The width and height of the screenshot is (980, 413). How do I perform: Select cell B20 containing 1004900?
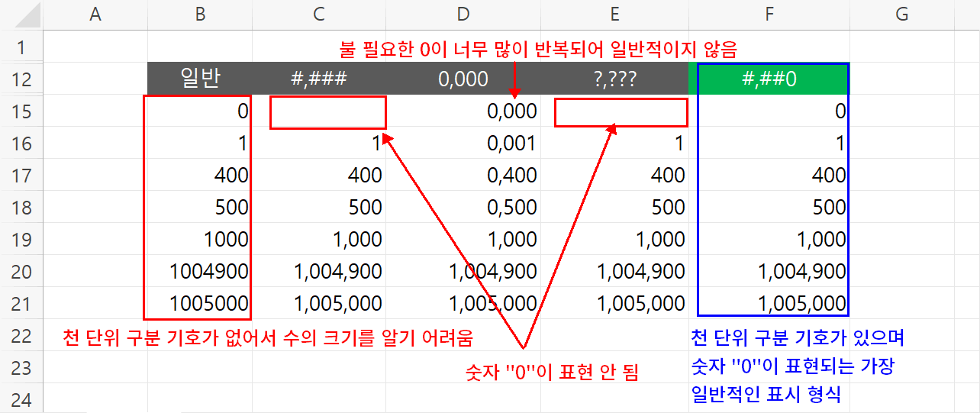point(200,271)
